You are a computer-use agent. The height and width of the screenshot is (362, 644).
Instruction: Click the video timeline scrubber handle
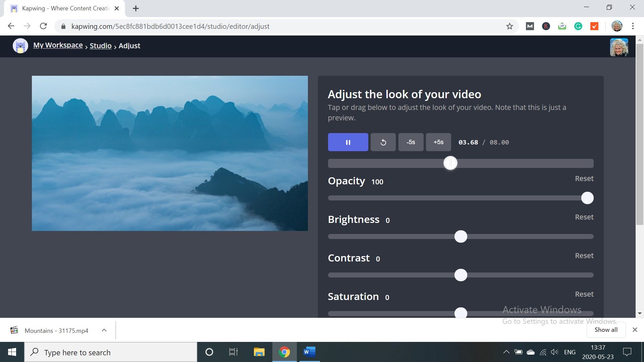tap(450, 163)
